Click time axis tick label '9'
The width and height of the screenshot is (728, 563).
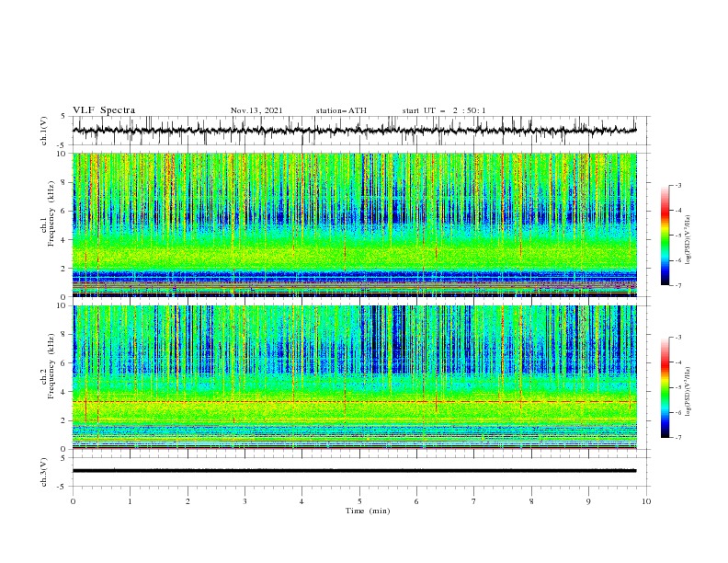[x=588, y=501]
